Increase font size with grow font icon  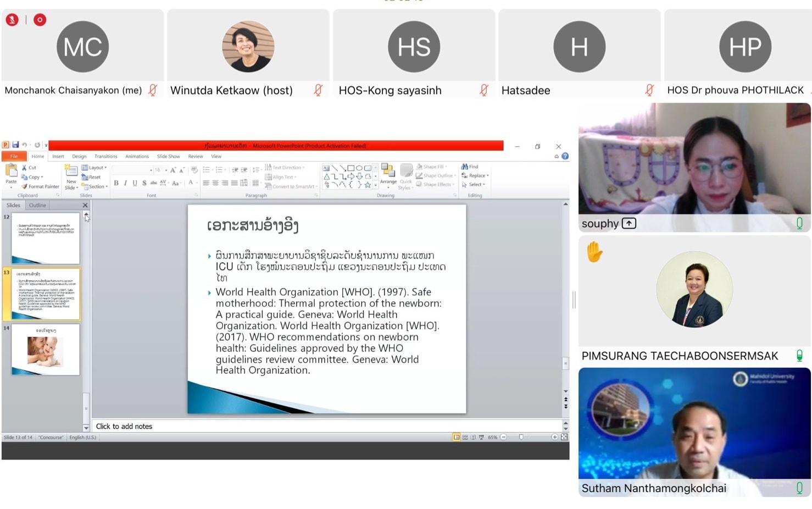173,170
